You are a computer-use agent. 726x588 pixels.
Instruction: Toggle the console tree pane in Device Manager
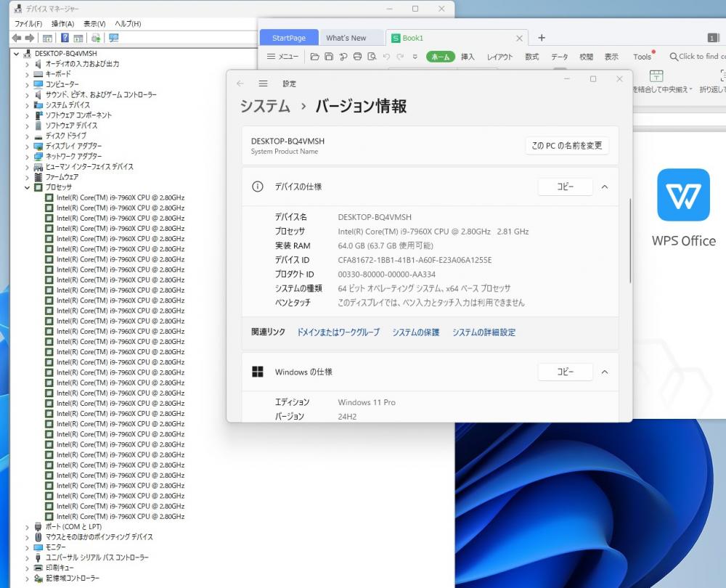click(x=47, y=38)
